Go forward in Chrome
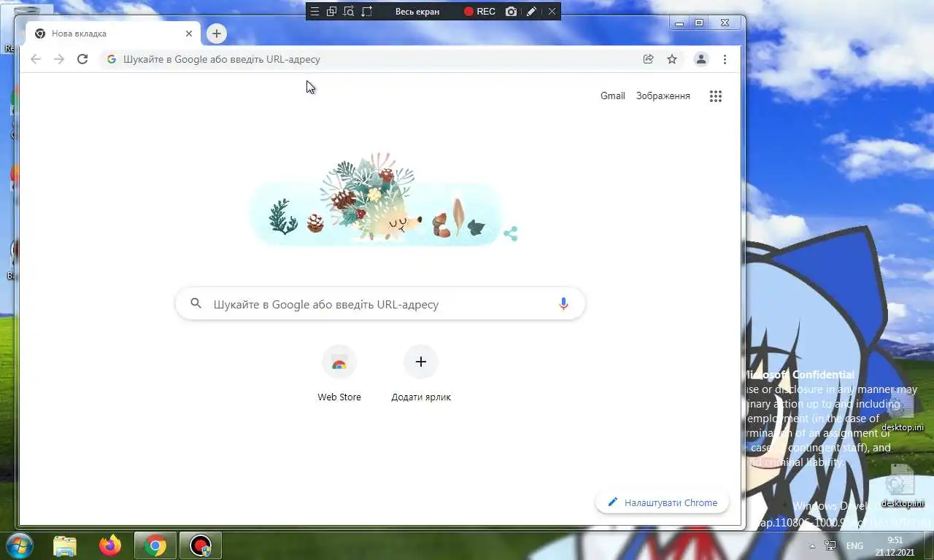934x560 pixels. [x=59, y=59]
